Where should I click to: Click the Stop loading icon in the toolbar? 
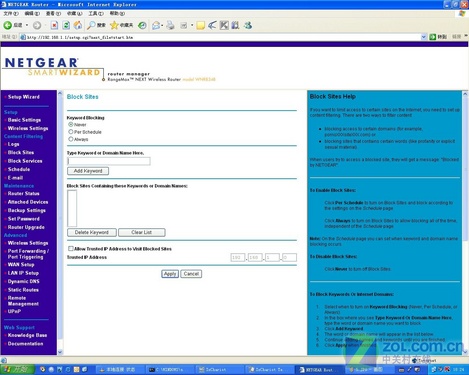coord(54,25)
